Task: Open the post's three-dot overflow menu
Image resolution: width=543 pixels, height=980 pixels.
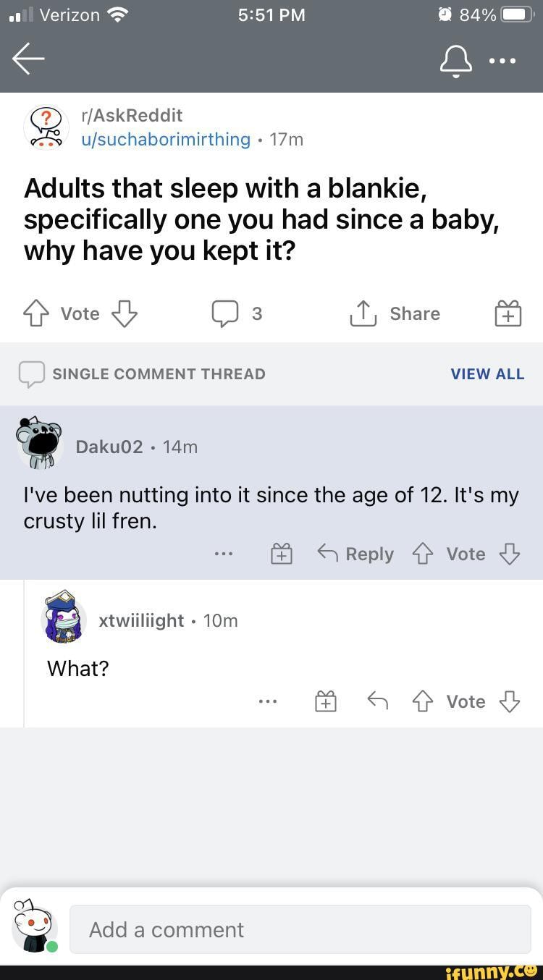Action: point(502,62)
